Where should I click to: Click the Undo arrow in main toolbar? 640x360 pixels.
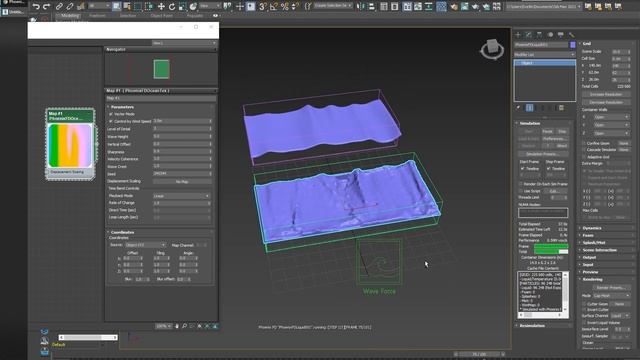coord(36,7)
